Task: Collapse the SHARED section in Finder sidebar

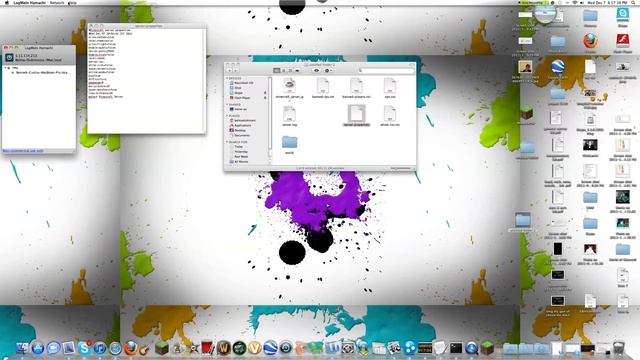Action: tap(227, 104)
